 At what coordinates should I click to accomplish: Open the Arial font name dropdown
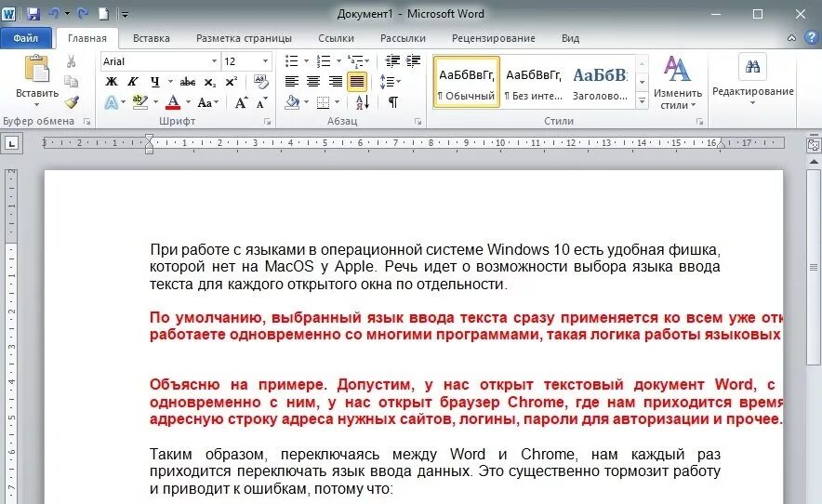(x=214, y=61)
